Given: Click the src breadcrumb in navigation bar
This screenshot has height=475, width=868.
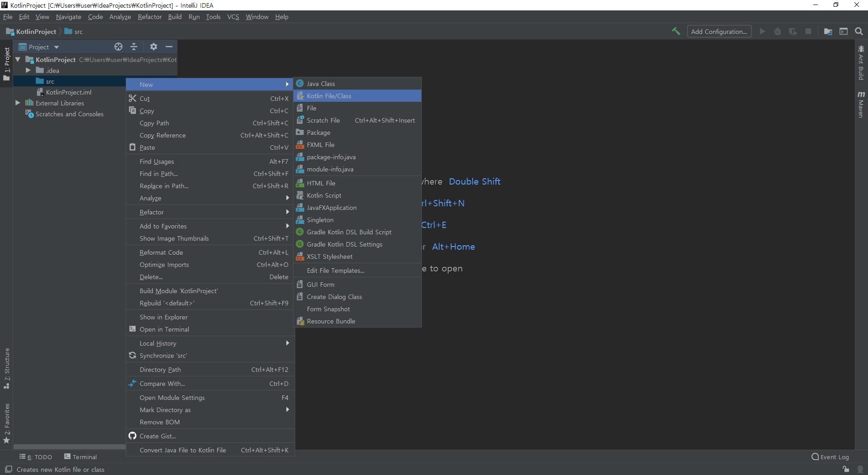Looking at the screenshot, I should tap(74, 32).
